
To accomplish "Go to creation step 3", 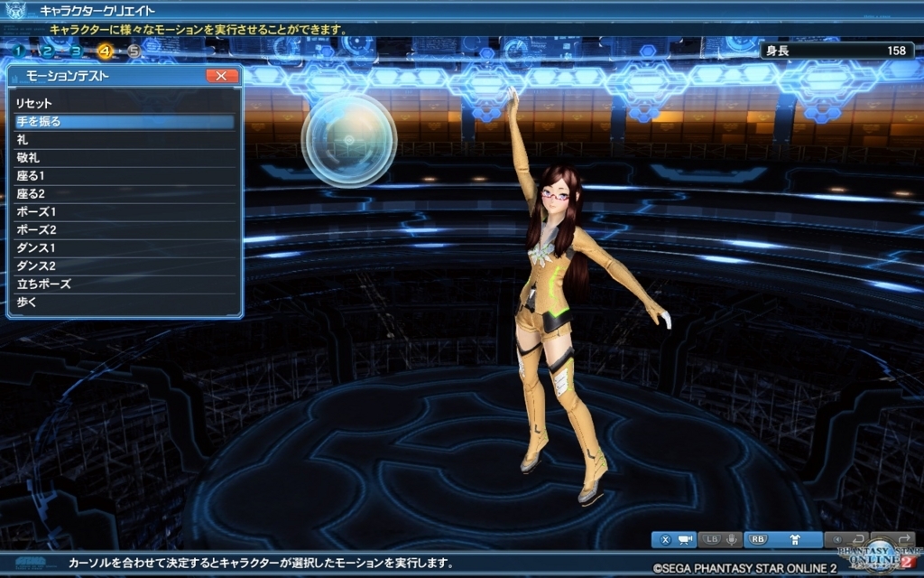I will pyautogui.click(x=76, y=51).
